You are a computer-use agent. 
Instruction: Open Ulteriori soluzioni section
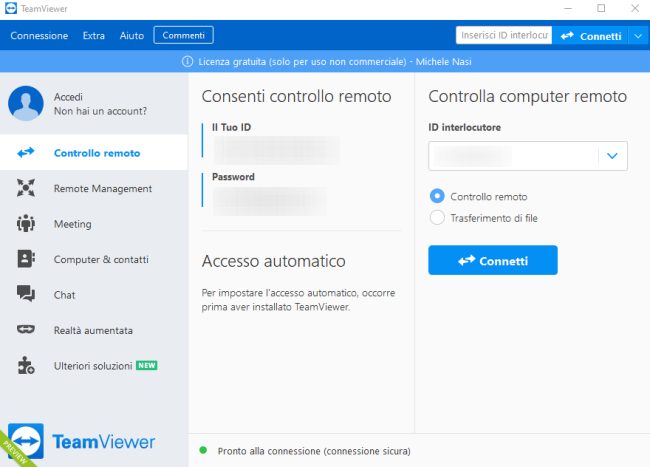[x=94, y=366]
